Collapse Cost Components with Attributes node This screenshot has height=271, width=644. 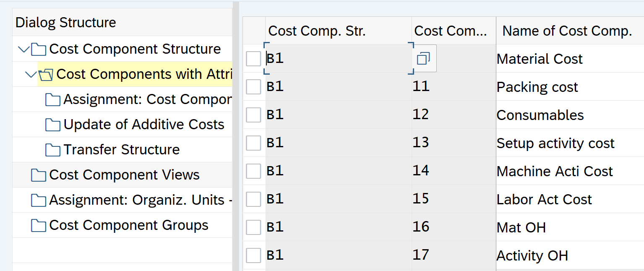pos(31,75)
